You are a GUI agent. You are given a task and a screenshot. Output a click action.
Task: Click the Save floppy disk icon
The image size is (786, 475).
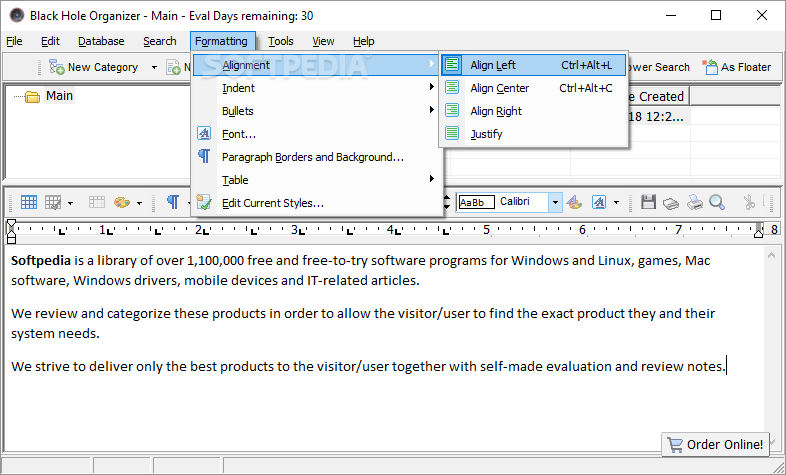(x=648, y=202)
